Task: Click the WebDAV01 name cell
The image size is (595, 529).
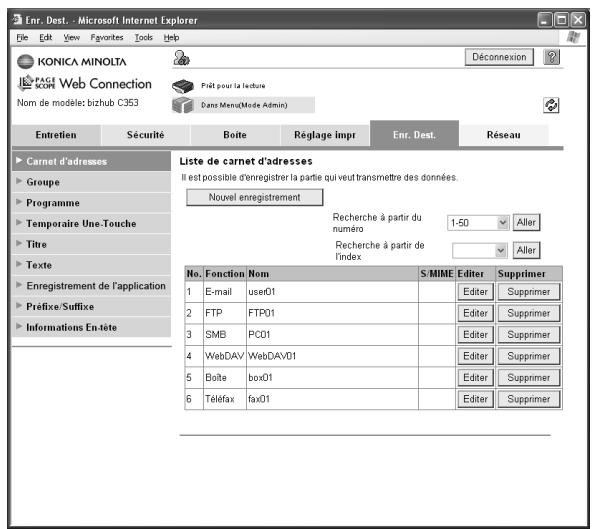Action: click(x=332, y=356)
